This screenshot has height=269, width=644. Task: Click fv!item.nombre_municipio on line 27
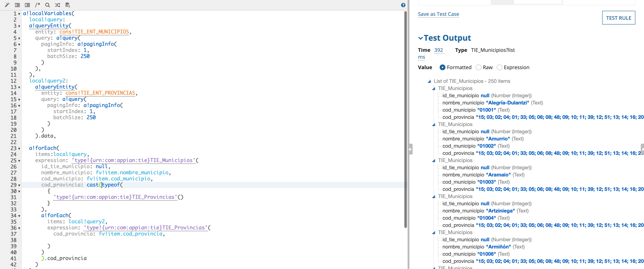(x=132, y=173)
